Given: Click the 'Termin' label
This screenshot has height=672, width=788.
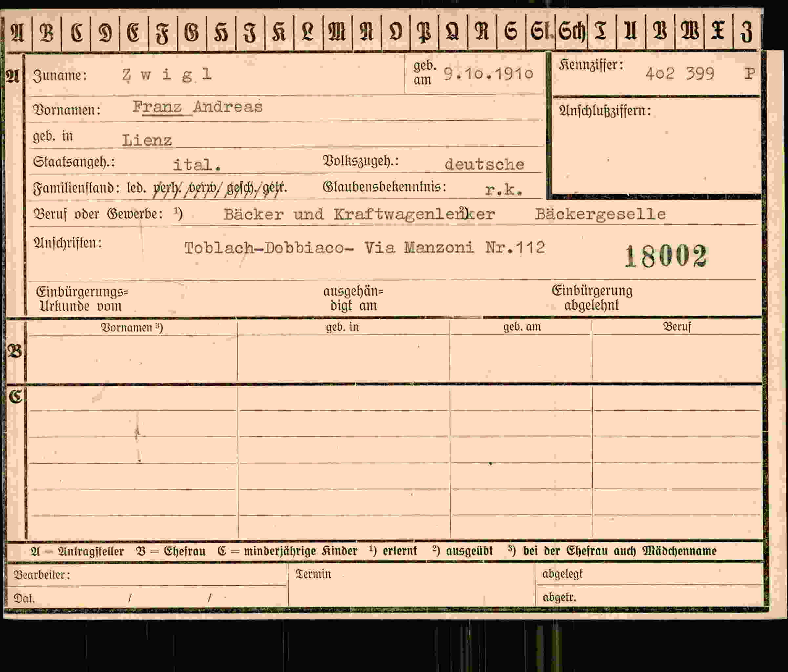Looking at the screenshot, I should pyautogui.click(x=313, y=574).
